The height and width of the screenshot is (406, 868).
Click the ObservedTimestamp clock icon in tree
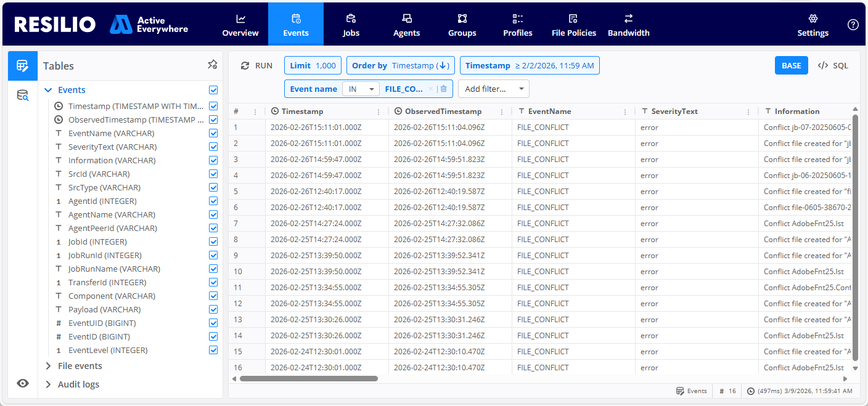[59, 120]
